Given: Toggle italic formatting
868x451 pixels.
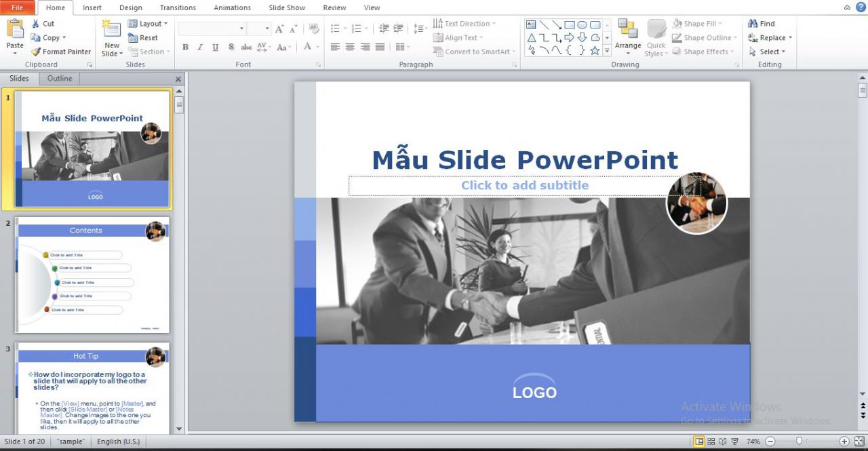Looking at the screenshot, I should (x=200, y=47).
